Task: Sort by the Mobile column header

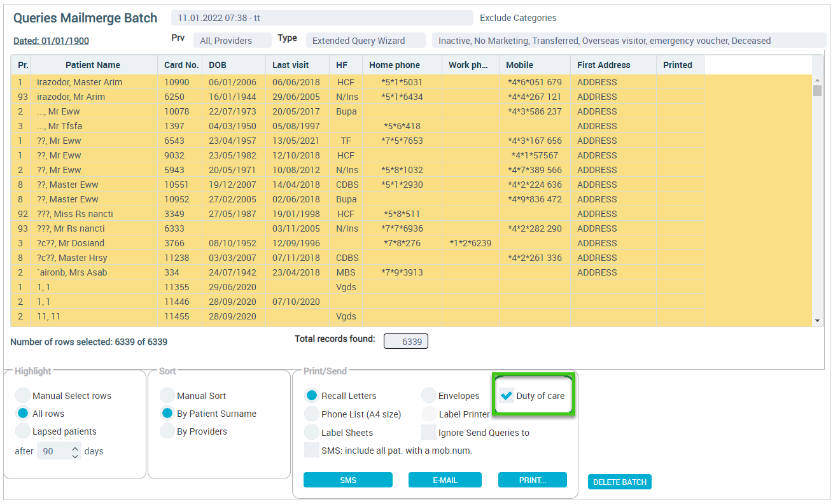Action: click(x=535, y=65)
